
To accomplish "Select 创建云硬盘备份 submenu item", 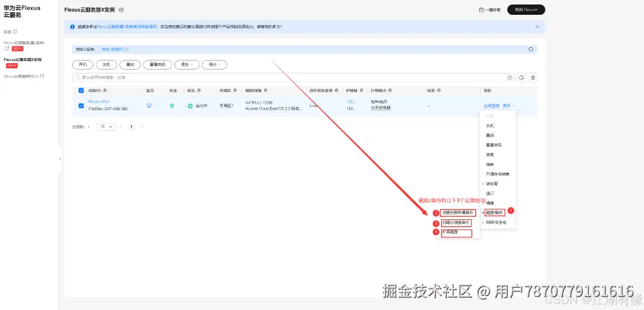I will [x=456, y=223].
